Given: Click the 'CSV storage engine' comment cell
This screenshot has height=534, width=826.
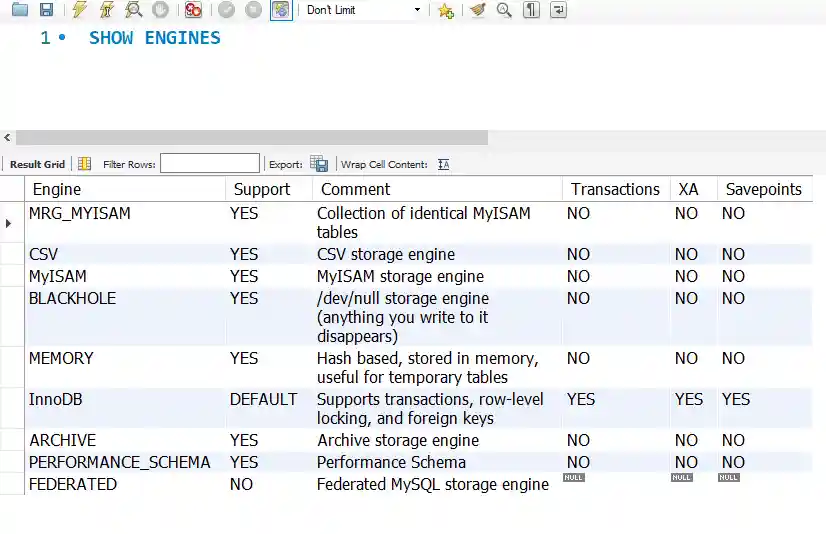Looking at the screenshot, I should click(x=437, y=254).
